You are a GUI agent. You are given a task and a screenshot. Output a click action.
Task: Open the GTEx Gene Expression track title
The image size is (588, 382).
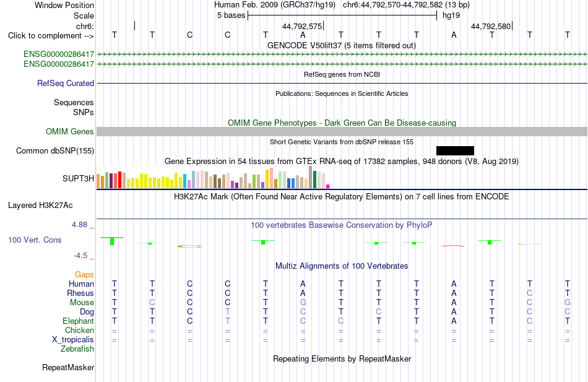tap(342, 162)
